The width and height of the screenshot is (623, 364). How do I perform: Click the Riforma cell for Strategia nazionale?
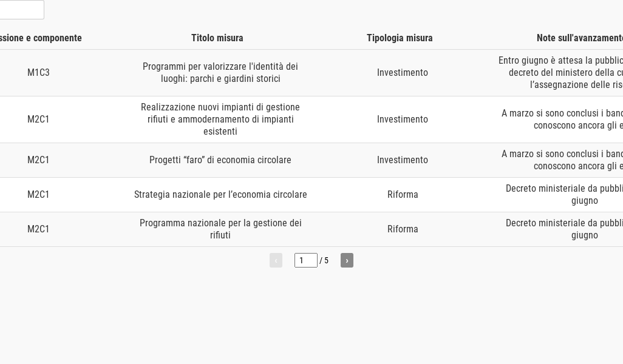[403, 195]
